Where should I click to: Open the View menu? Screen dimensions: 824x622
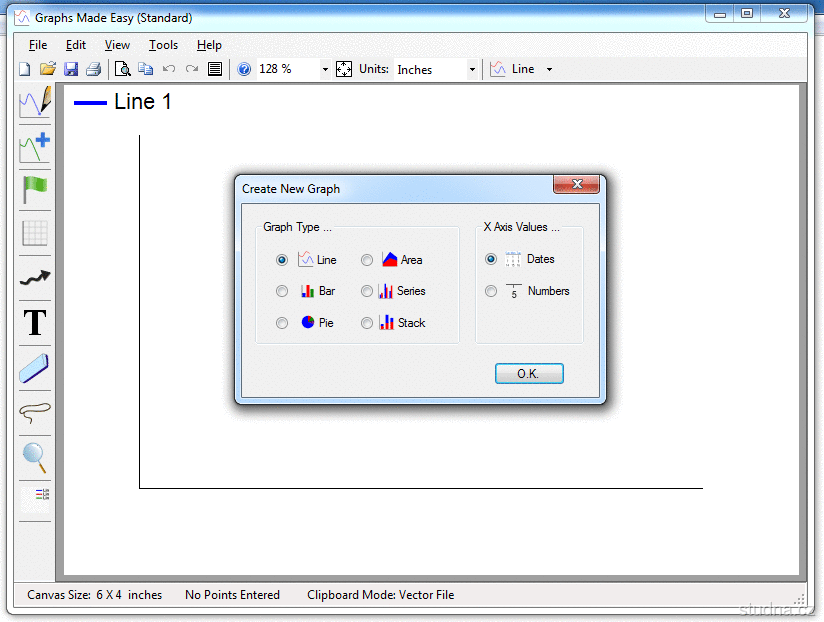(117, 45)
